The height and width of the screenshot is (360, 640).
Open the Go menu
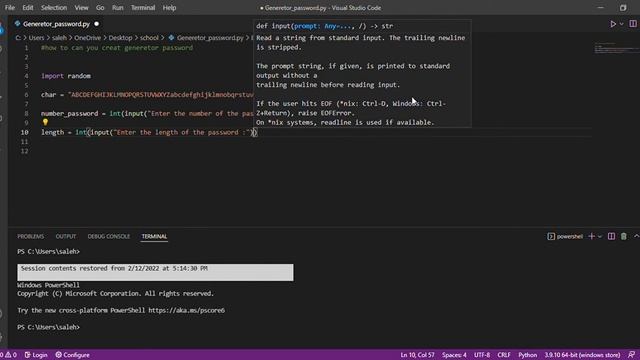point(100,8)
